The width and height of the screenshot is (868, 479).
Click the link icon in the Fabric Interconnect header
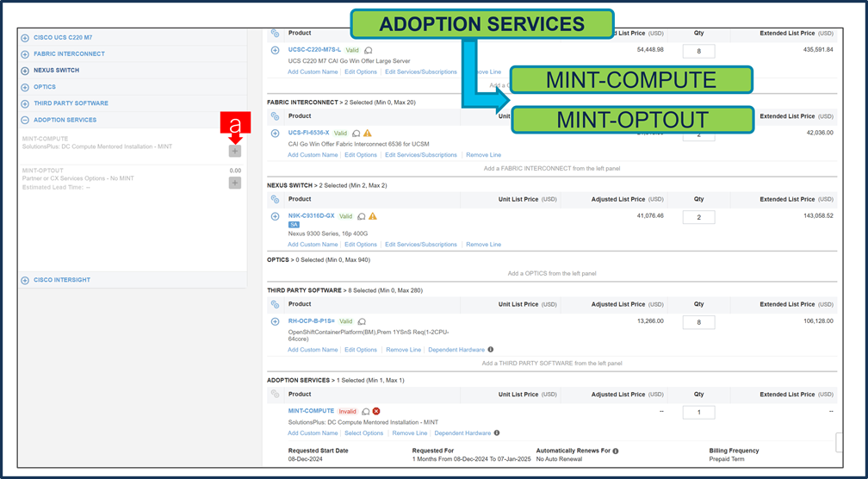276,116
